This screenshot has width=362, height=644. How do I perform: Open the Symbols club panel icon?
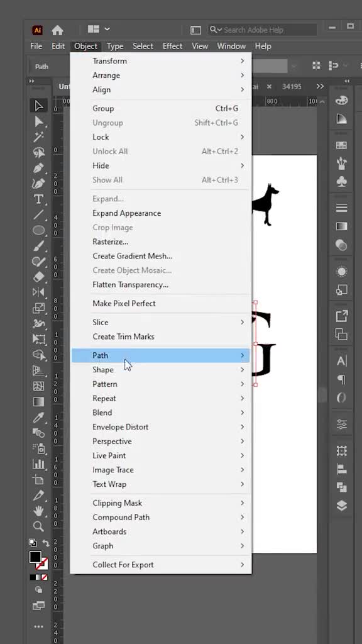pyautogui.click(x=341, y=181)
